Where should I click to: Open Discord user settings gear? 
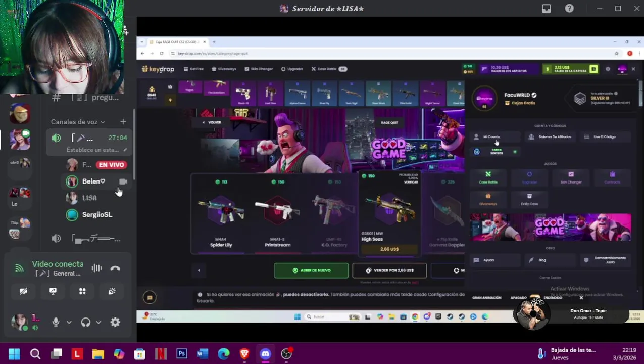click(x=115, y=322)
